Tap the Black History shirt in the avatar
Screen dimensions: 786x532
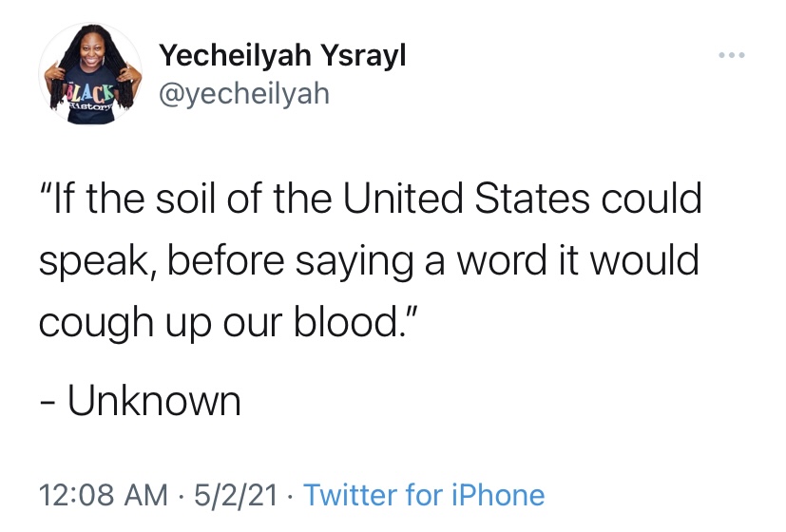coord(90,98)
